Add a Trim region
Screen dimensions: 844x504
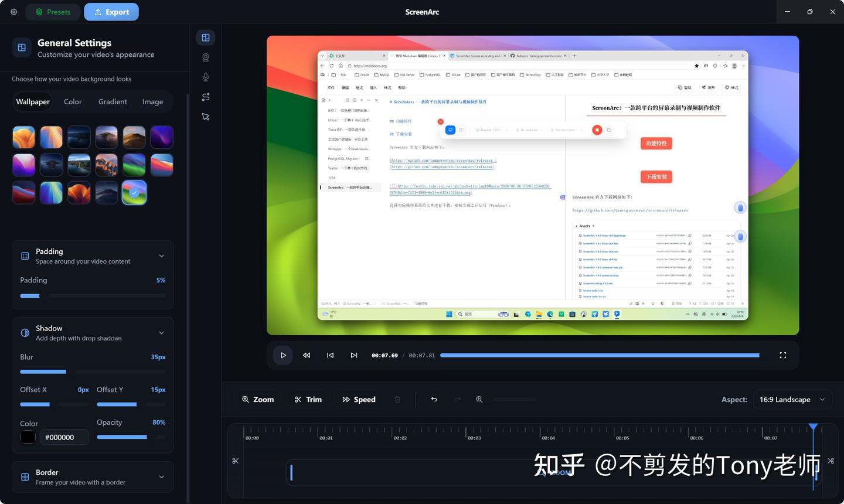308,400
